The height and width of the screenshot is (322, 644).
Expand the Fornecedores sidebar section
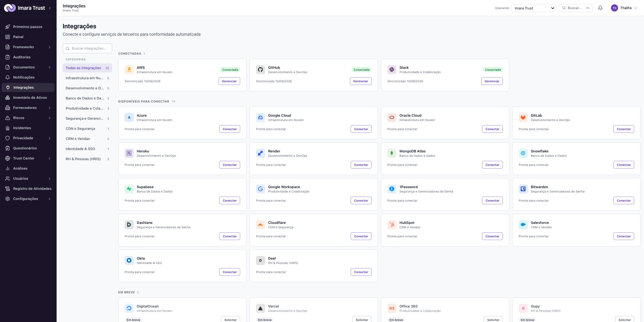click(x=28, y=108)
